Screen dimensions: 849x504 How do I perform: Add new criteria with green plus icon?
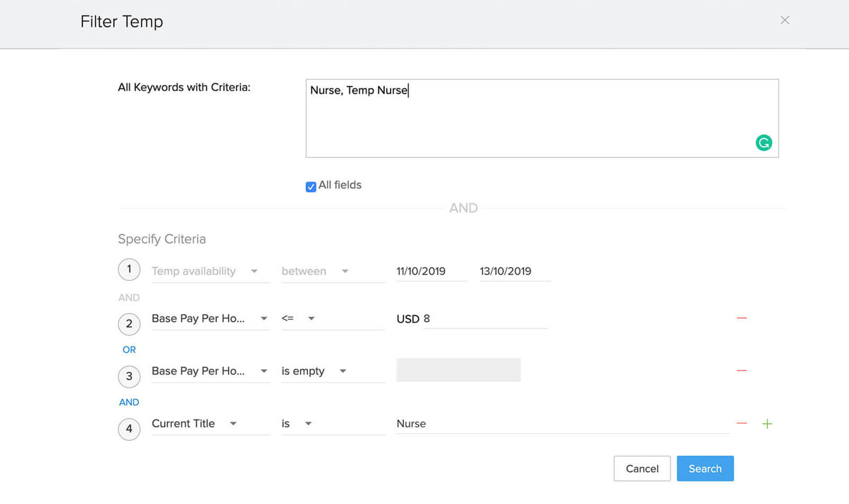(767, 423)
